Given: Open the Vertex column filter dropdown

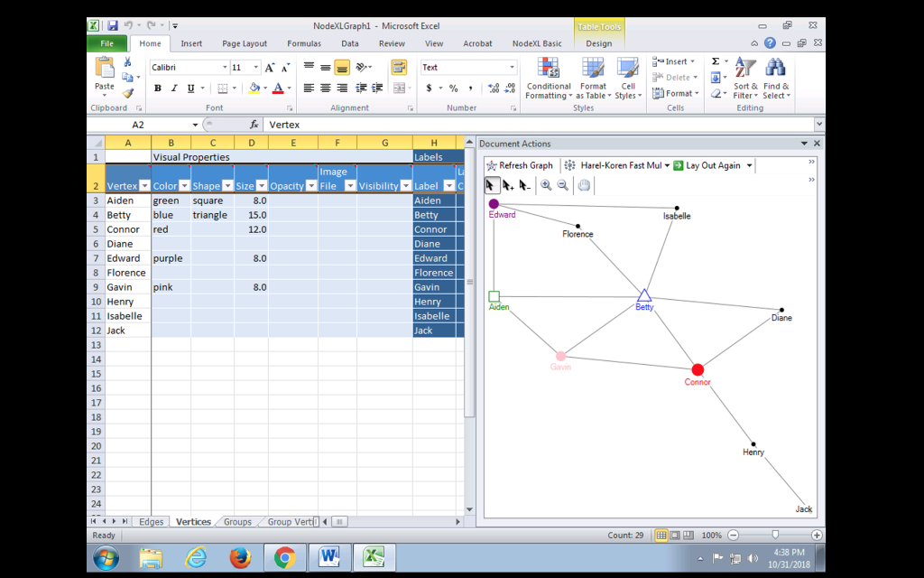Looking at the screenshot, I should click(144, 186).
